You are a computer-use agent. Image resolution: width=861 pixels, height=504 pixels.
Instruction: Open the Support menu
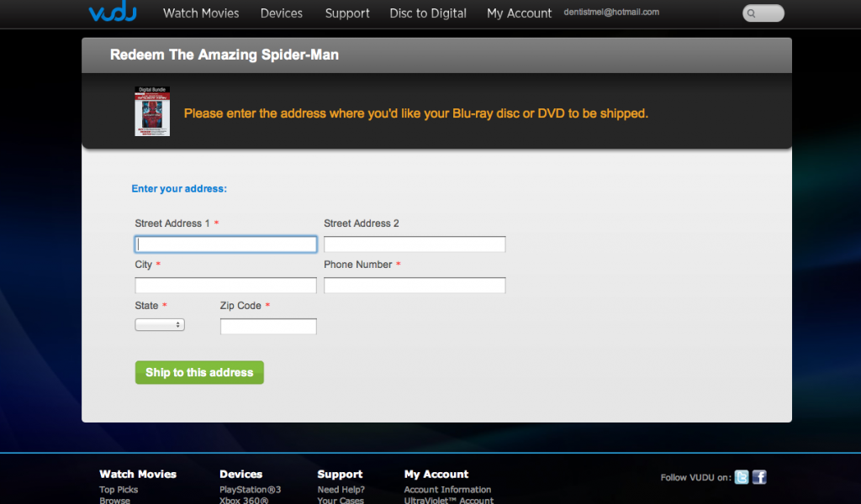click(347, 13)
